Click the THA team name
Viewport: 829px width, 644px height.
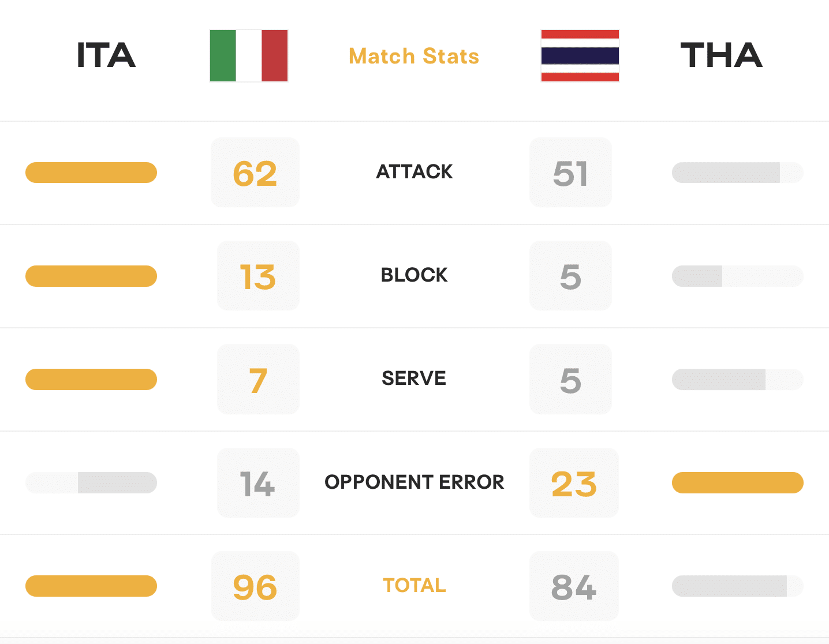click(x=721, y=56)
